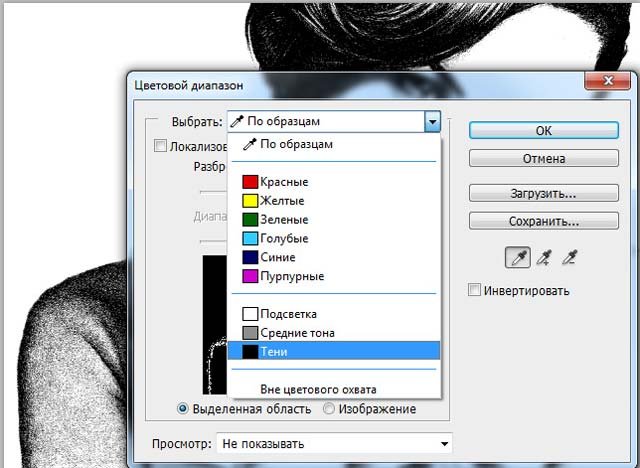Screen dimensions: 640x468
Task: Select Голубые cyan color range
Action: pos(283,239)
